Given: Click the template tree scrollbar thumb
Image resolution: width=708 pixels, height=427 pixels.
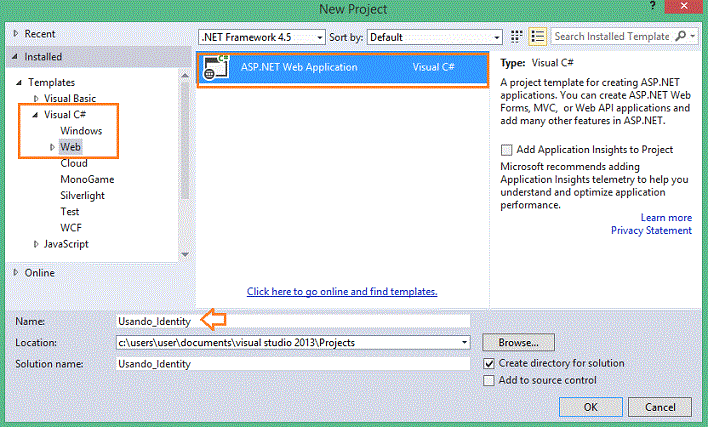Looking at the screenshot, I should click(x=185, y=140).
